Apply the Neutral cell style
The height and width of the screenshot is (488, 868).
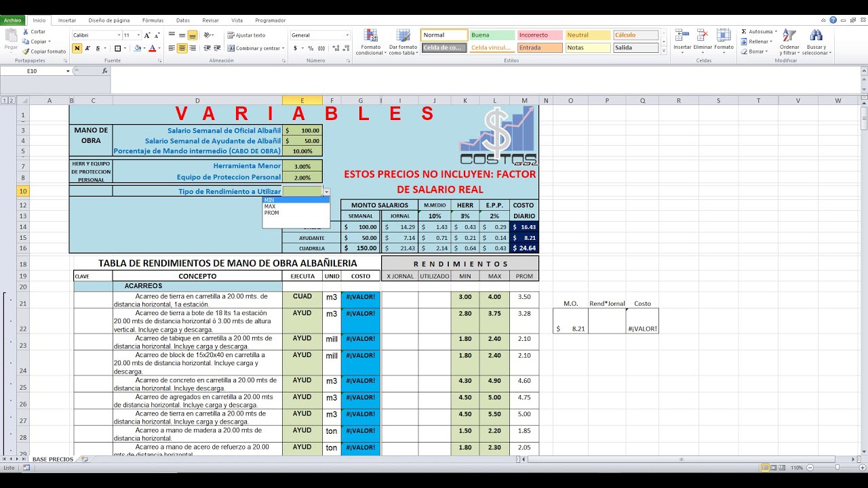pos(588,35)
